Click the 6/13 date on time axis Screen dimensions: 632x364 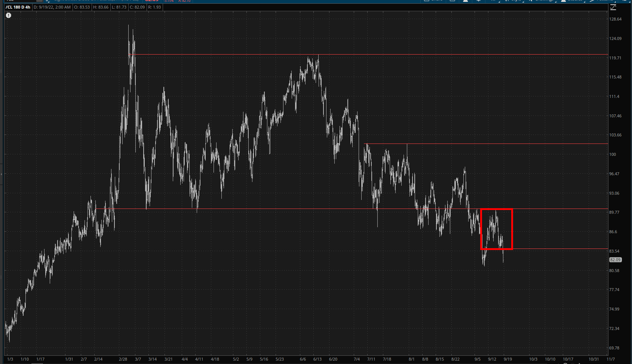coord(317,359)
